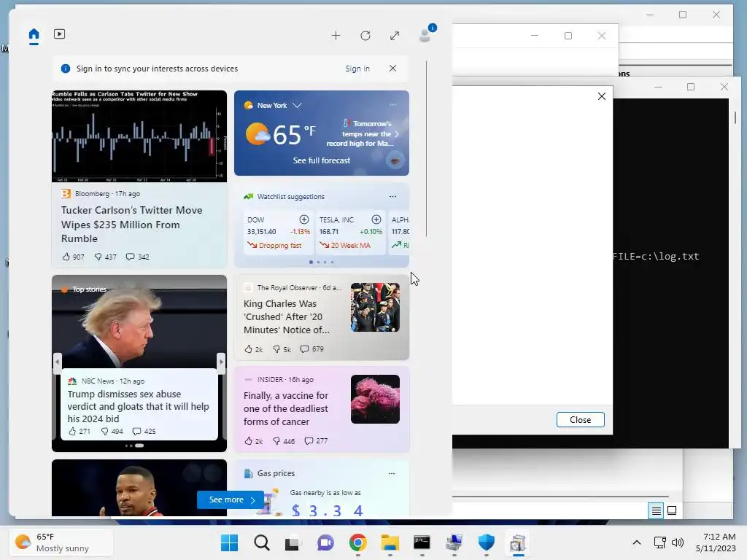Add TESLA, INC. to watchlist
747x560 pixels.
[x=376, y=219]
